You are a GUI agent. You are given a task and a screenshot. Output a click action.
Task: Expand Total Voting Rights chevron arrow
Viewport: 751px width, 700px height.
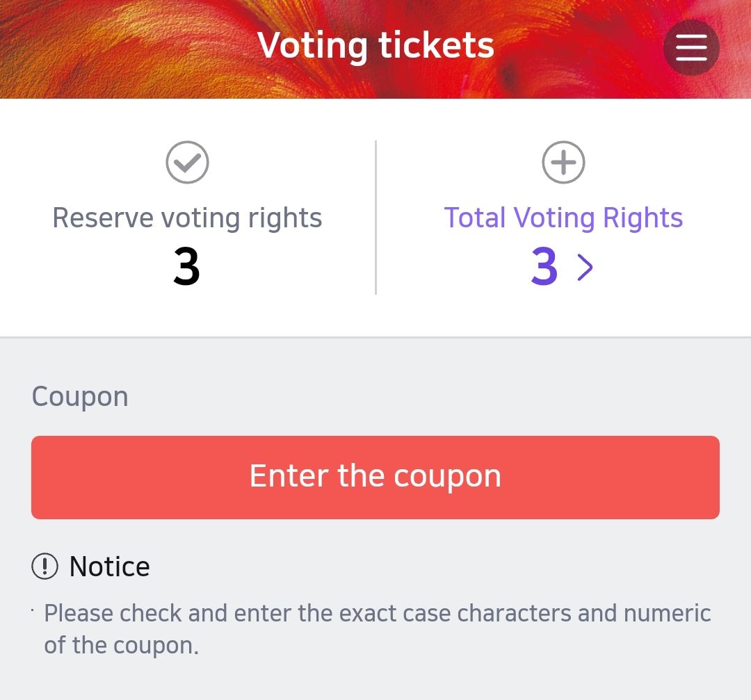586,267
